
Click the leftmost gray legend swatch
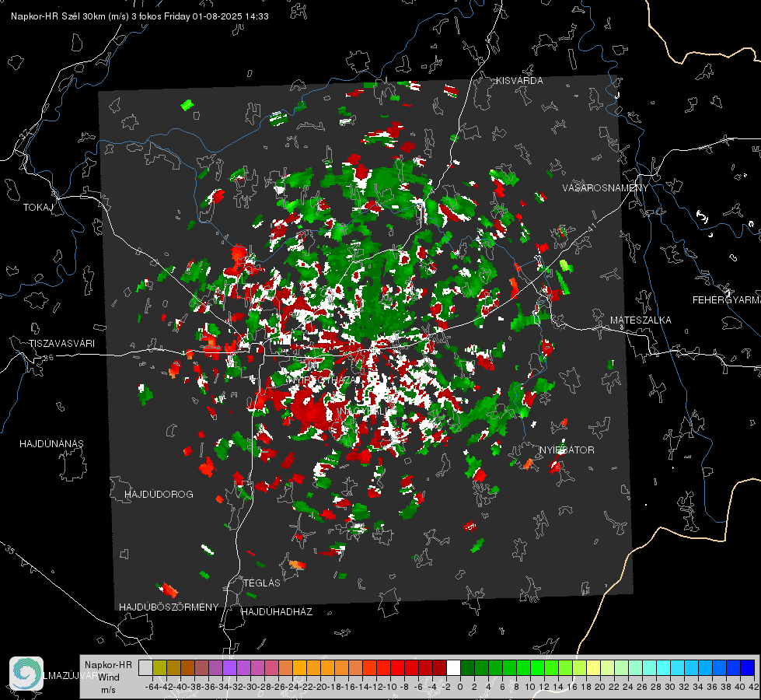coord(145,667)
